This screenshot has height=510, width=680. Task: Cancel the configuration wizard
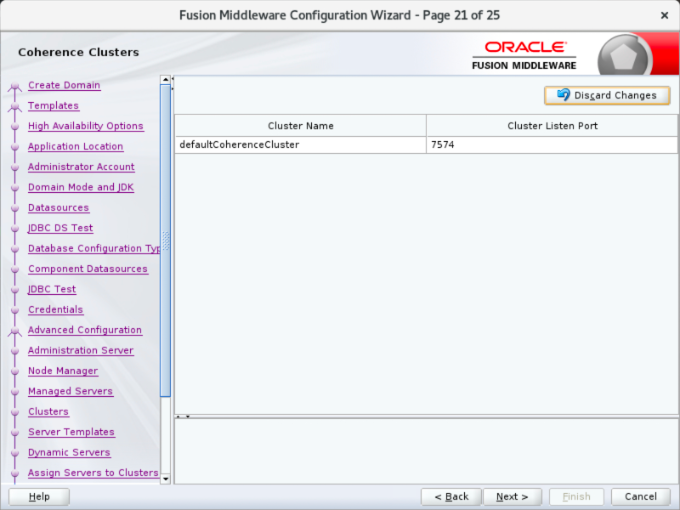(641, 497)
